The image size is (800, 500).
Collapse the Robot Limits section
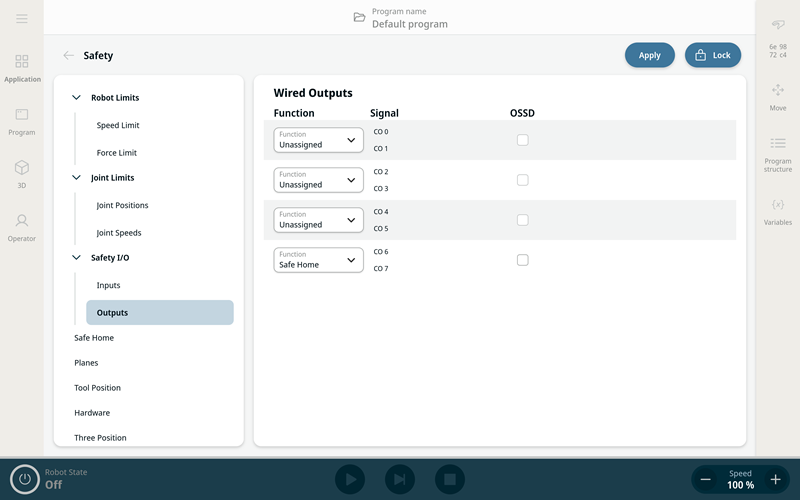(77, 98)
